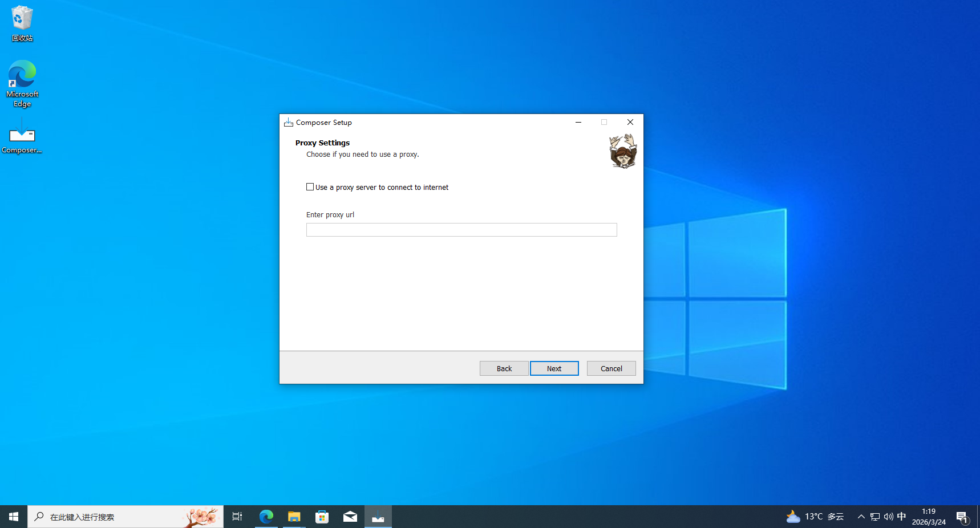Screen dimensions: 980x528
Task: Cancel the Composer installation
Action: 611,368
